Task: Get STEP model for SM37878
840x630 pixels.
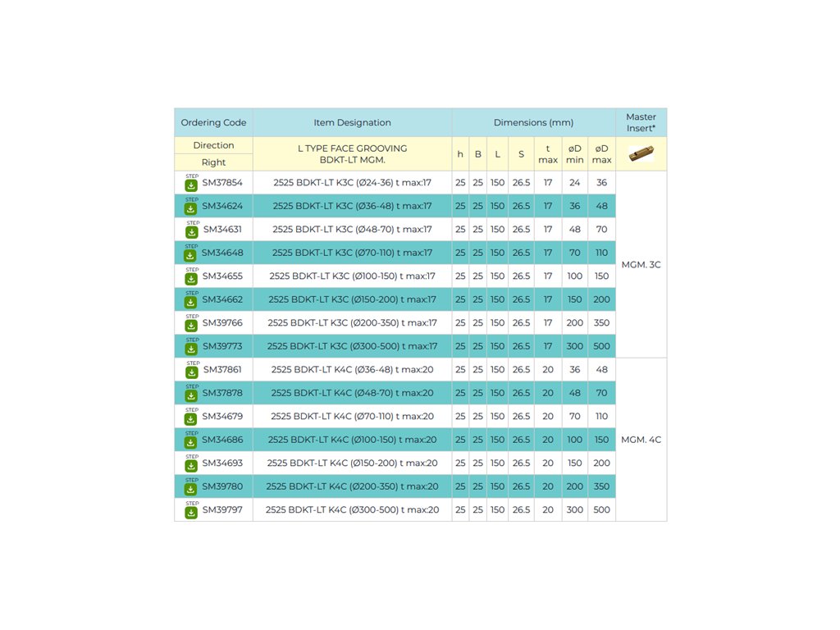Action: pyautogui.click(x=191, y=395)
